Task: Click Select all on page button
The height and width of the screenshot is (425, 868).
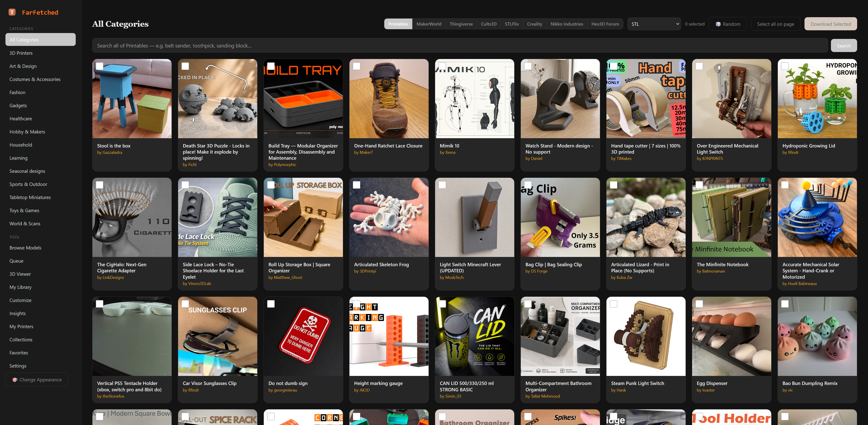Action: coord(775,24)
